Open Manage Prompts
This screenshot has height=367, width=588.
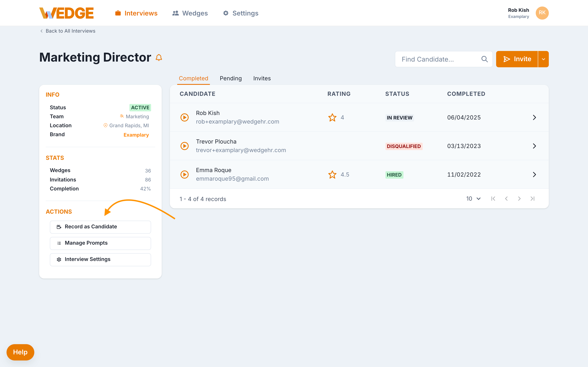click(x=100, y=243)
